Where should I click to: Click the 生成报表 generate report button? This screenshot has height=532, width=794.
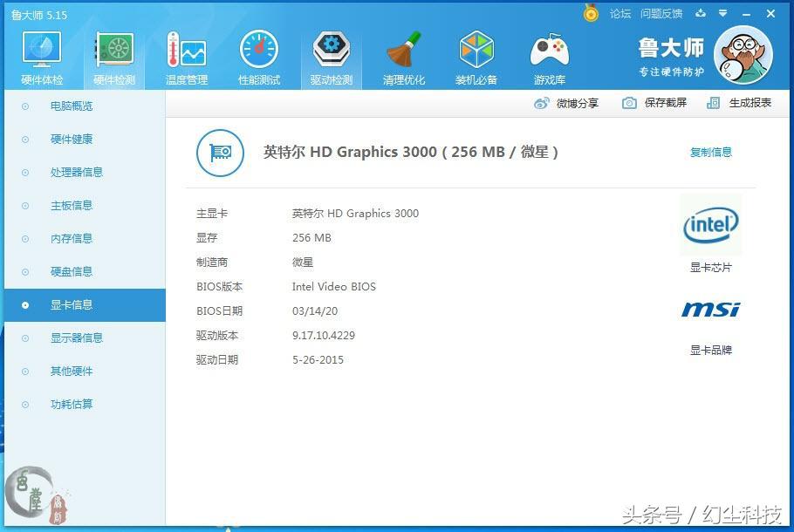pyautogui.click(x=749, y=103)
